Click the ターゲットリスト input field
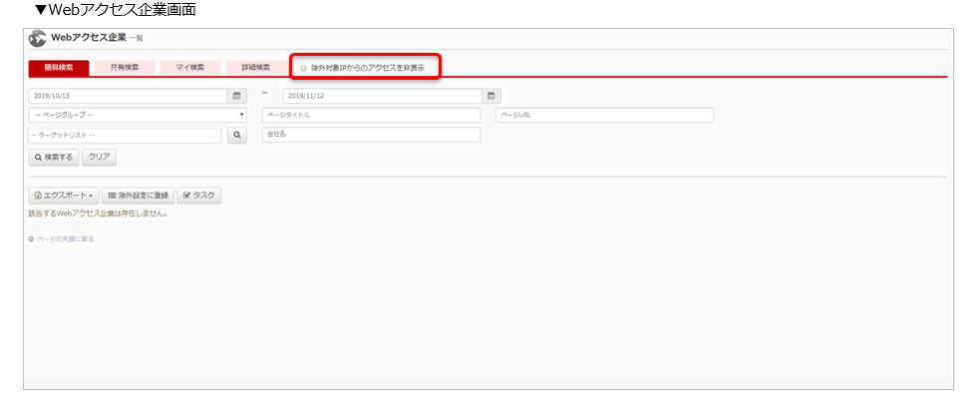The width and height of the screenshot is (980, 393). [x=125, y=135]
